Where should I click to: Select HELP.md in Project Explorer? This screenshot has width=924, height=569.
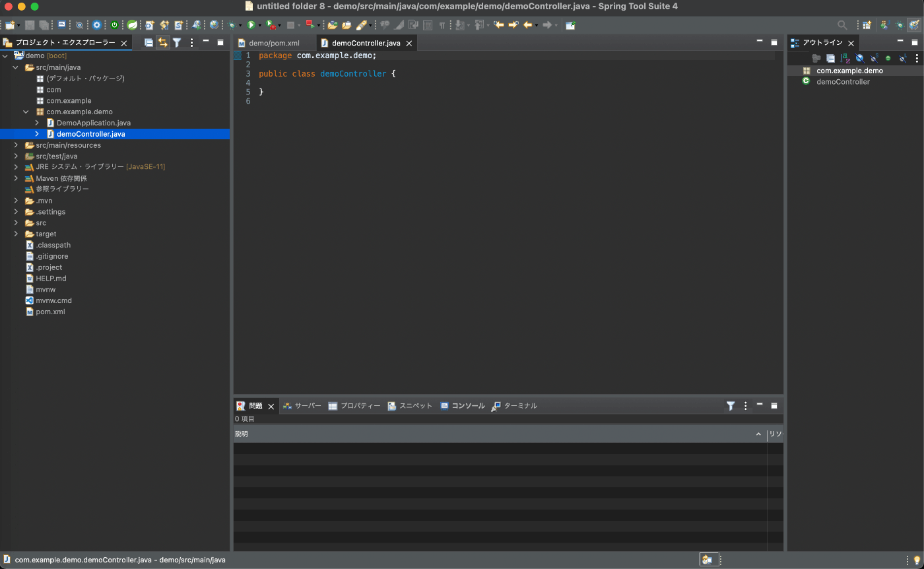pyautogui.click(x=51, y=278)
